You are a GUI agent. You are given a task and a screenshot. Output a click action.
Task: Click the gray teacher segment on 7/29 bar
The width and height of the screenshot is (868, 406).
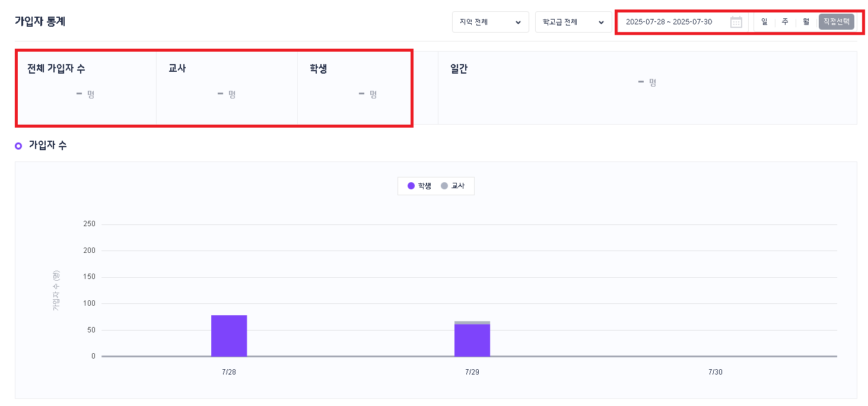[472, 323]
